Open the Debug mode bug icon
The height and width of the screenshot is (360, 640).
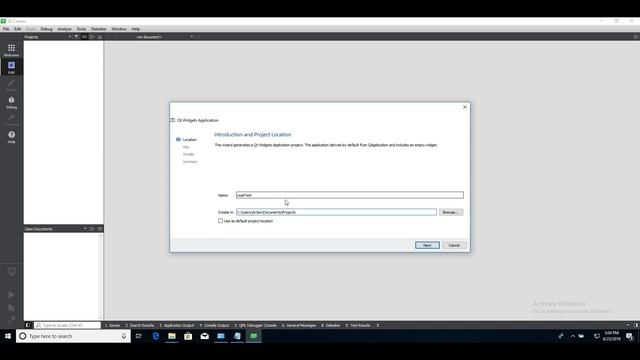tap(11, 102)
